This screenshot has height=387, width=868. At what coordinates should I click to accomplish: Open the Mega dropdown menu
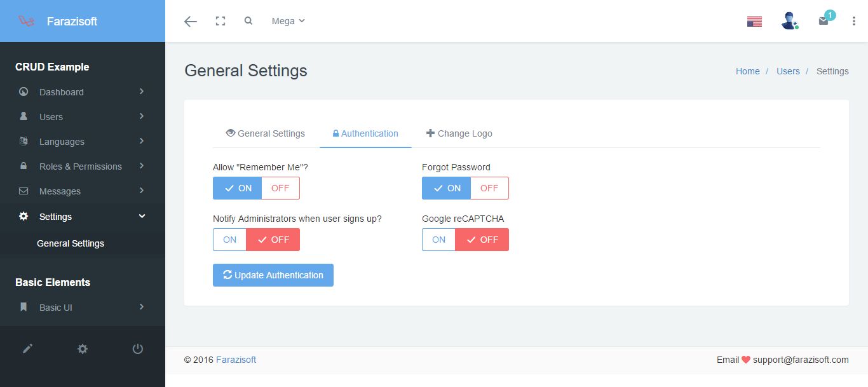(288, 21)
